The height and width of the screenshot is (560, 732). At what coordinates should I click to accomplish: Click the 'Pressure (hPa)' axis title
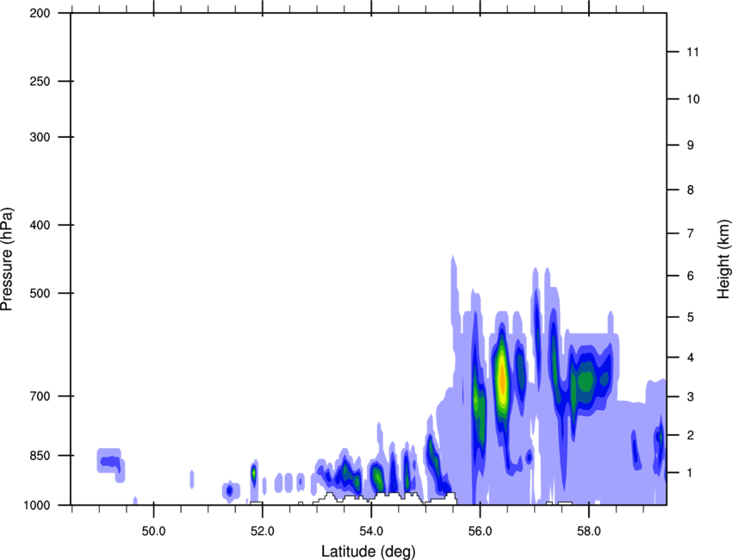(x=7, y=259)
